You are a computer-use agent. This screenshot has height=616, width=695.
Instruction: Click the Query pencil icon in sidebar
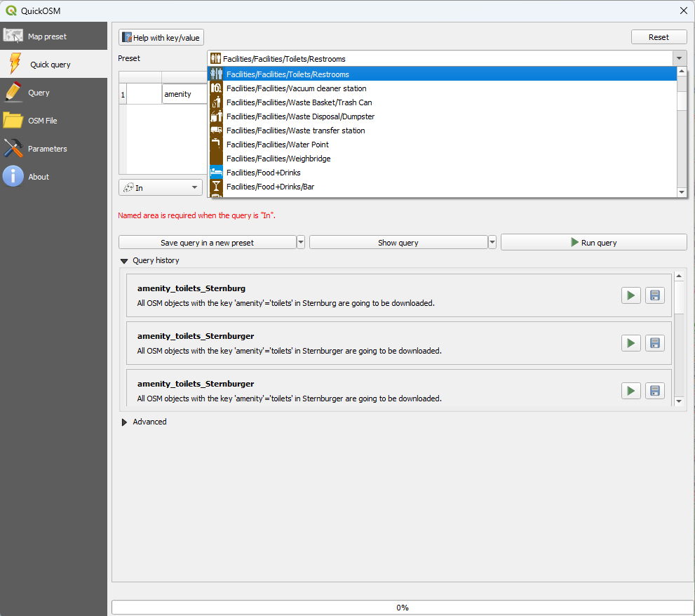[x=13, y=92]
